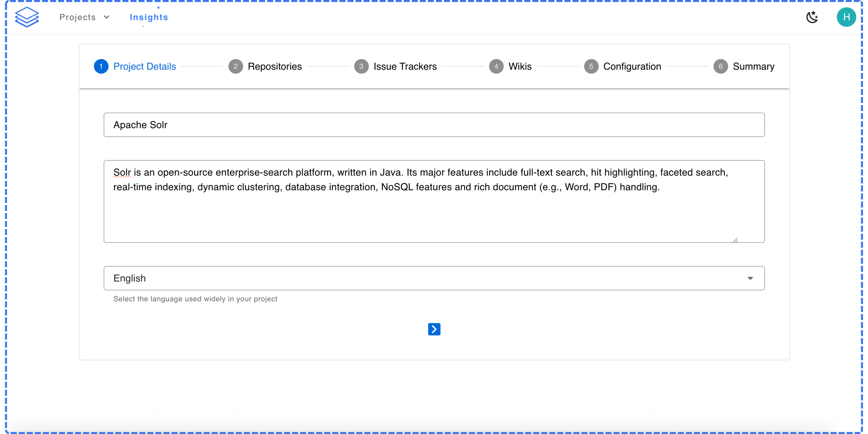Click step 4 circle for Wikis

[x=496, y=66]
